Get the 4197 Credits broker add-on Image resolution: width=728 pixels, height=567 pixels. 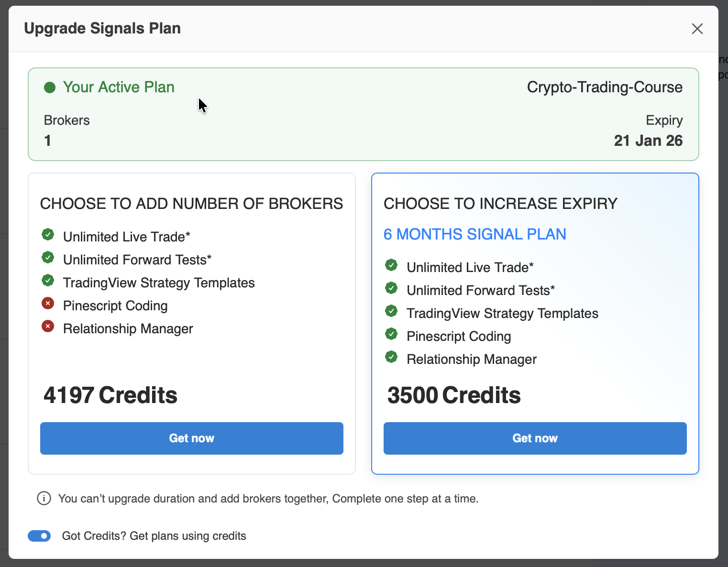(191, 438)
